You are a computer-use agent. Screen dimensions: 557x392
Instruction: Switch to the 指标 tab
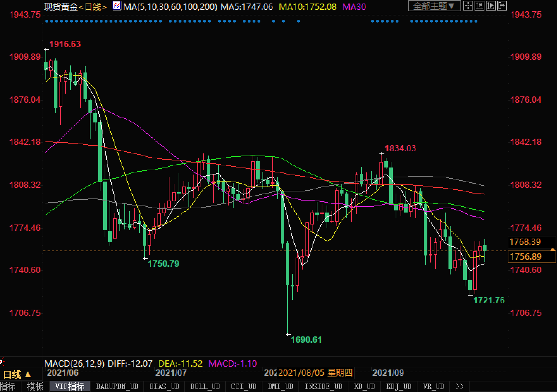[x=8, y=386]
